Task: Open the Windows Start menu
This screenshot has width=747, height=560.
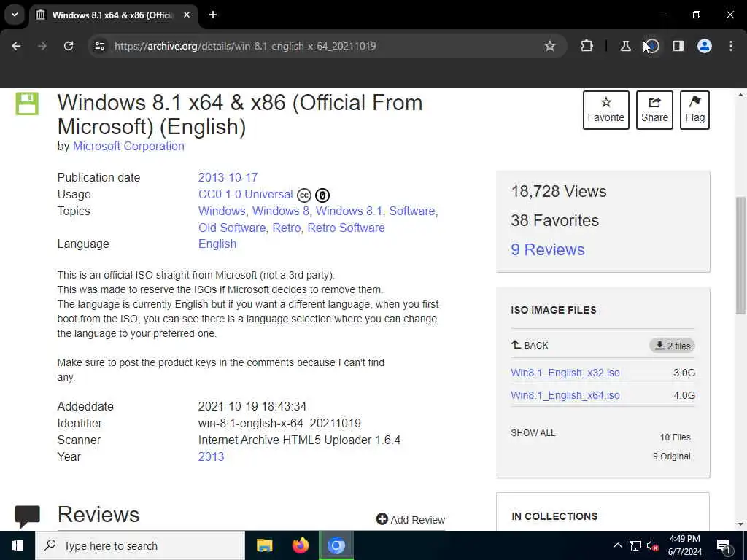Action: point(18,545)
